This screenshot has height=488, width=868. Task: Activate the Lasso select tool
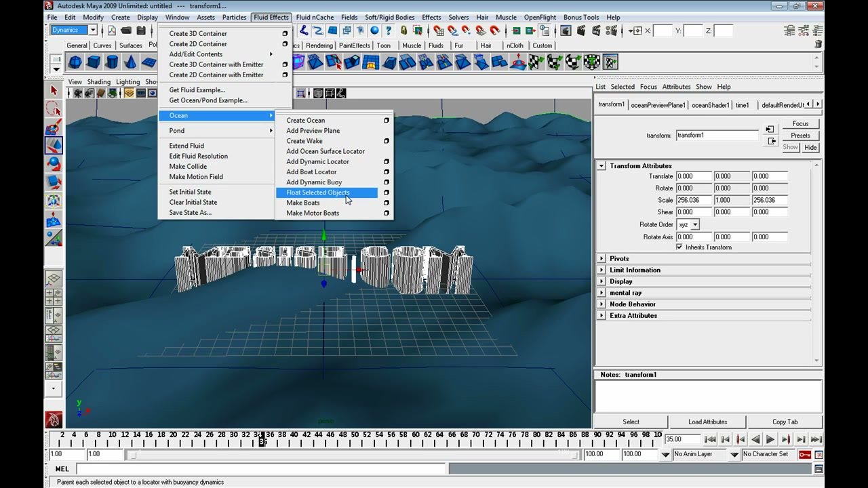tap(54, 109)
